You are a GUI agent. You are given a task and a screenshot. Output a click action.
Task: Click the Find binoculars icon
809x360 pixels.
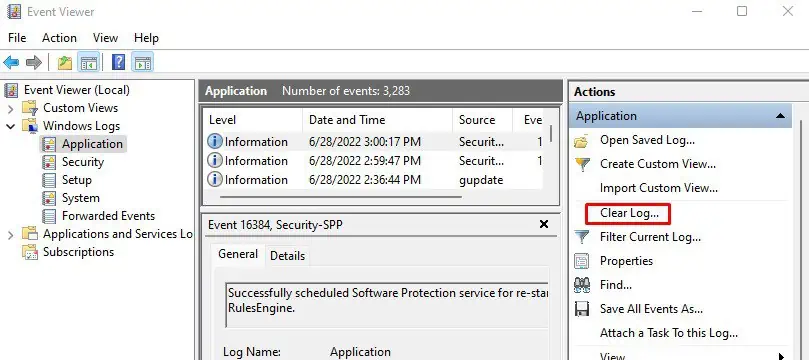pos(581,285)
